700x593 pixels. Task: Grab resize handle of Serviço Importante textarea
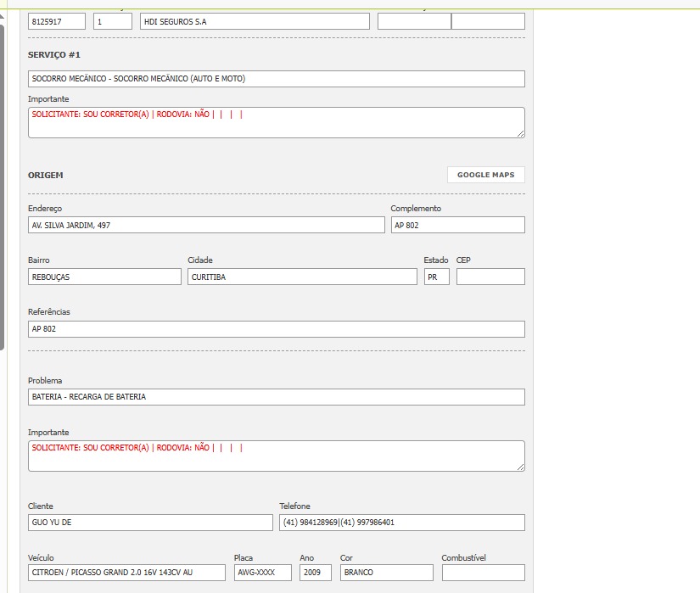click(x=521, y=133)
